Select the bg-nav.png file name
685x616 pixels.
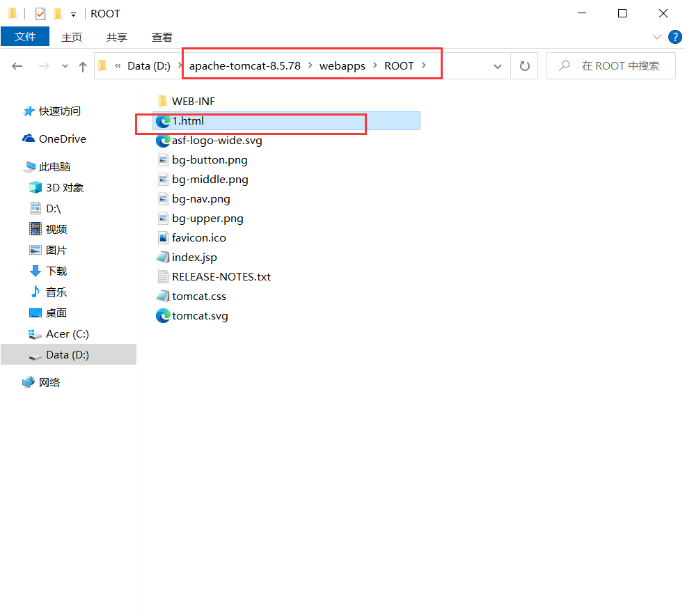(x=201, y=199)
